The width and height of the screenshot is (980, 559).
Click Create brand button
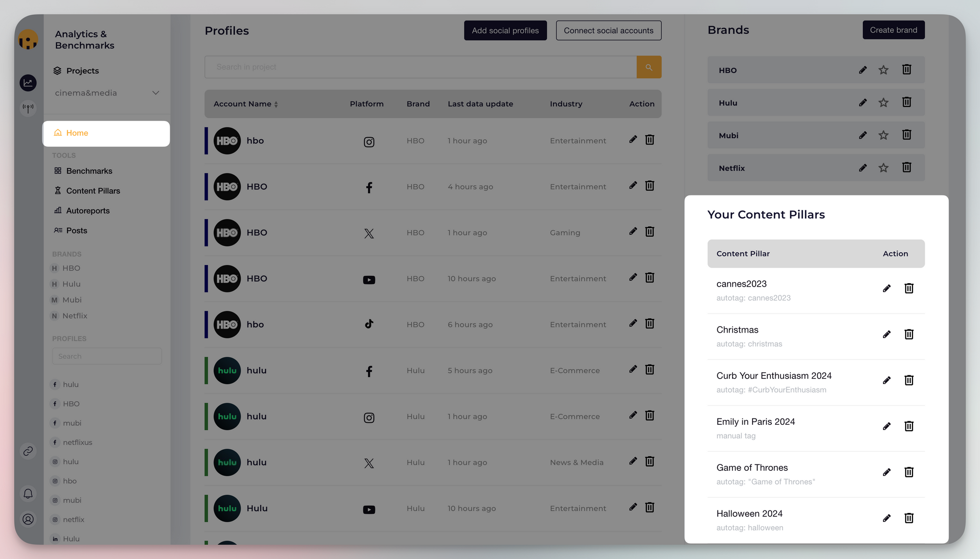coord(893,30)
